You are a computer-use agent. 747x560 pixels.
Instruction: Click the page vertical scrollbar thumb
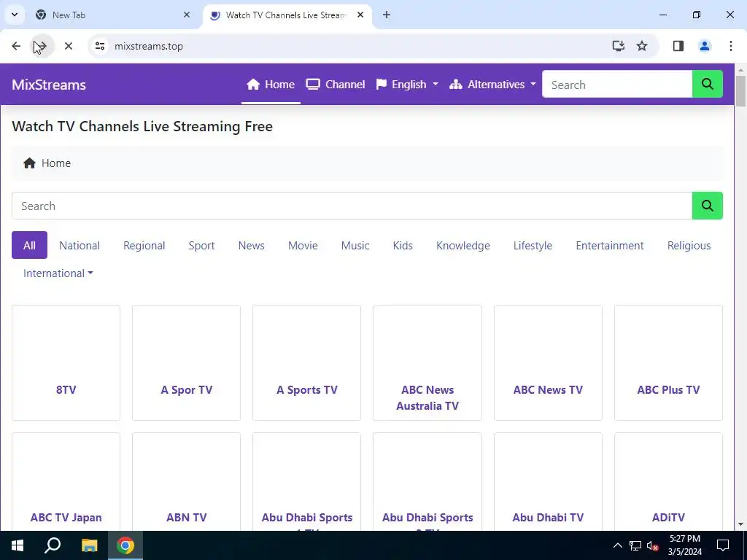741,91
